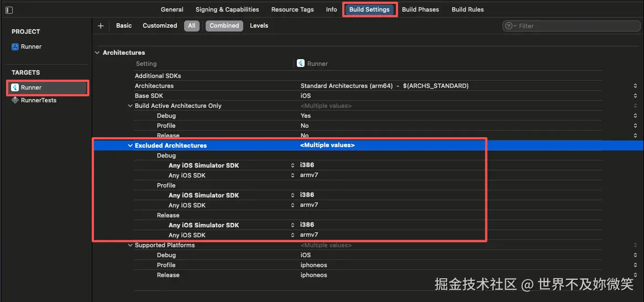
Task: Collapse the Excluded Architectures row
Action: [x=130, y=145]
